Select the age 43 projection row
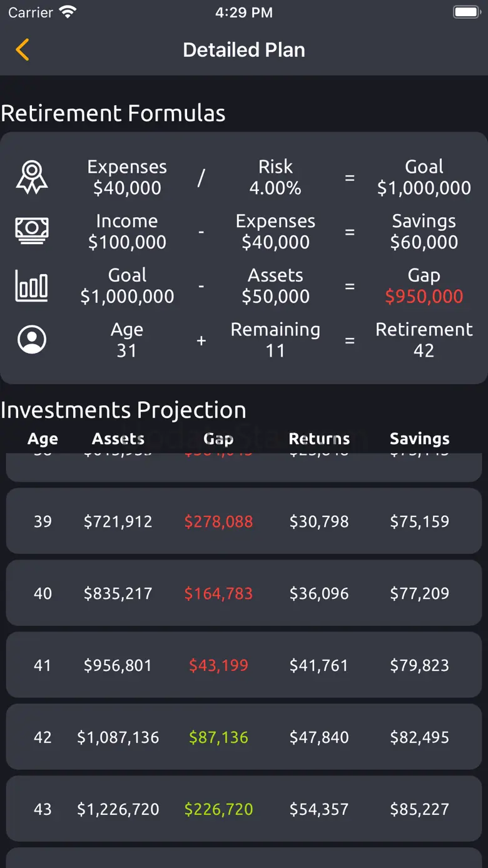The height and width of the screenshot is (868, 488). pyautogui.click(x=244, y=809)
